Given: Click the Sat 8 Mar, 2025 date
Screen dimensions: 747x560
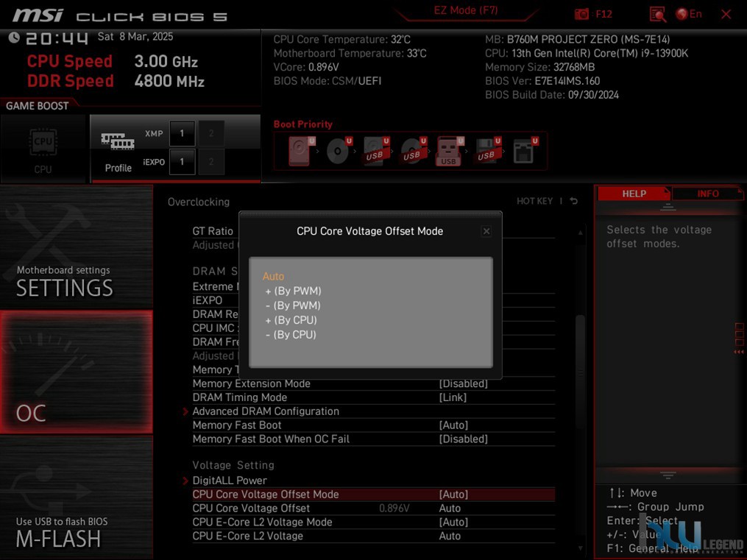Looking at the screenshot, I should [x=135, y=37].
